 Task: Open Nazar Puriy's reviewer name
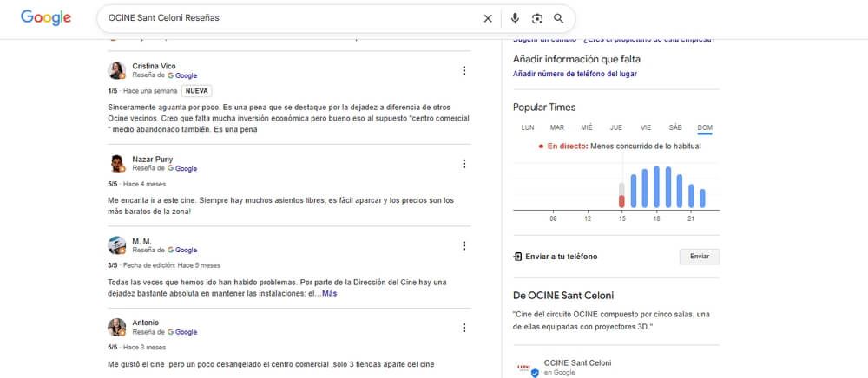coord(152,160)
